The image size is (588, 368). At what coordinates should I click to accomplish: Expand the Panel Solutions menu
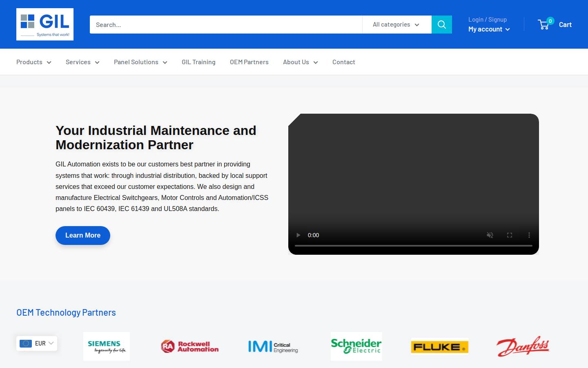coord(140,62)
